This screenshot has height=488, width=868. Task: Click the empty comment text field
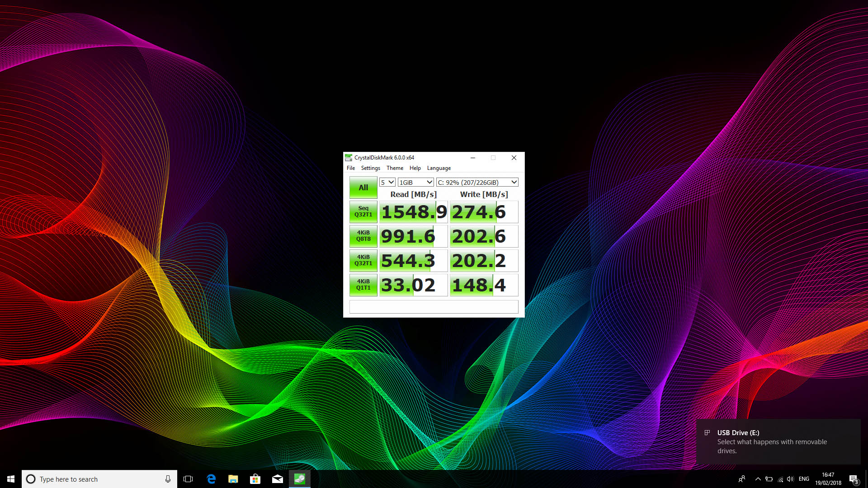click(434, 307)
